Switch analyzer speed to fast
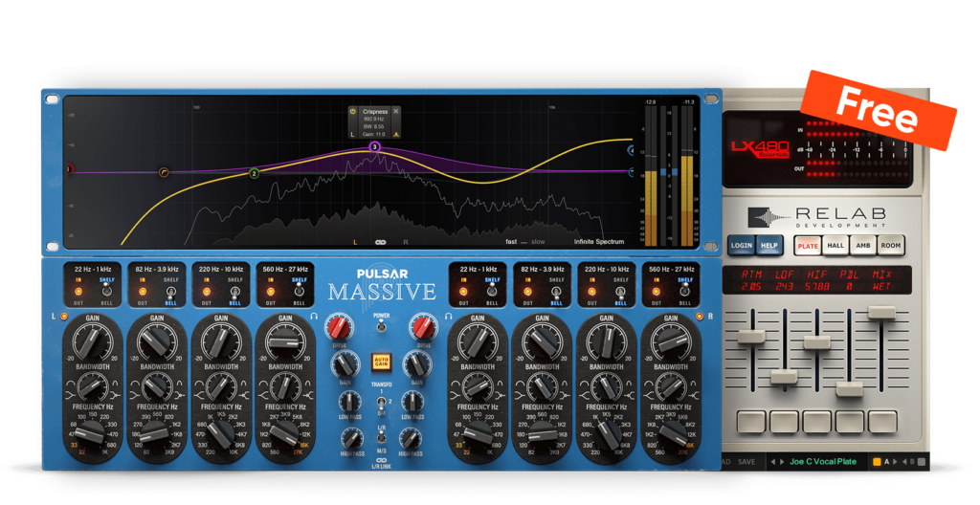The height and width of the screenshot is (505, 980). (x=511, y=242)
